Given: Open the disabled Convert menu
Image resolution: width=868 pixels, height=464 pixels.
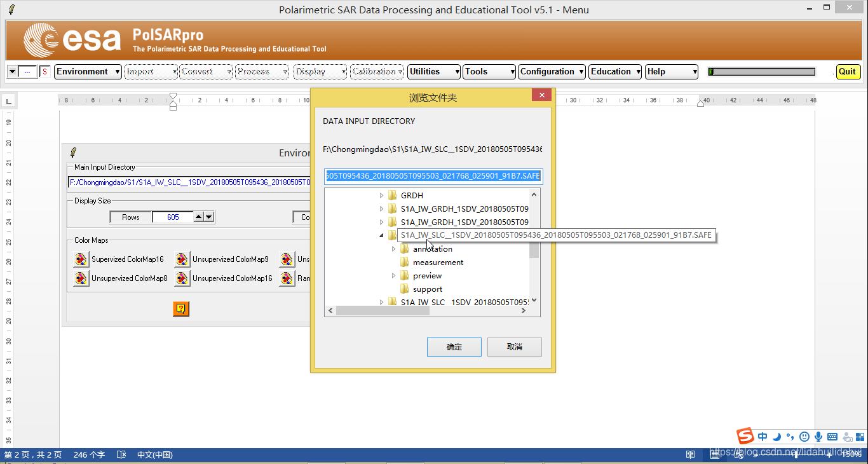Looking at the screenshot, I should tap(207, 72).
